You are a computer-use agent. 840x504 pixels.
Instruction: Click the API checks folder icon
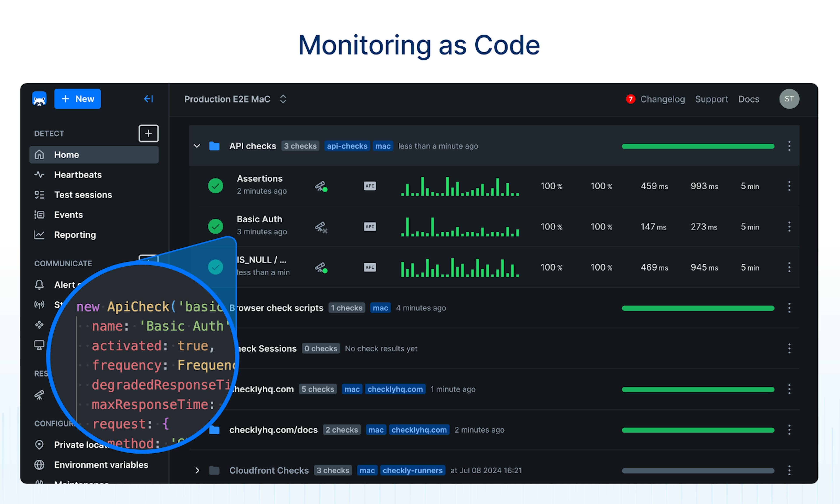[214, 146]
